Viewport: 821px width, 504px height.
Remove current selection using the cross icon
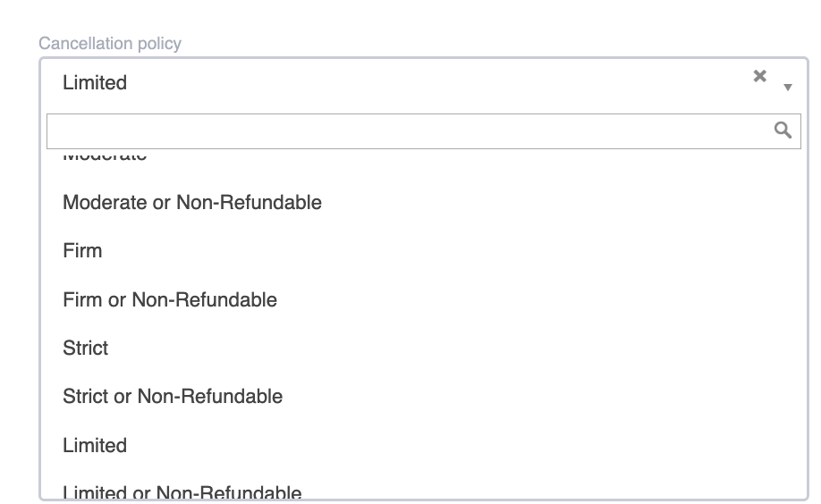tap(759, 76)
